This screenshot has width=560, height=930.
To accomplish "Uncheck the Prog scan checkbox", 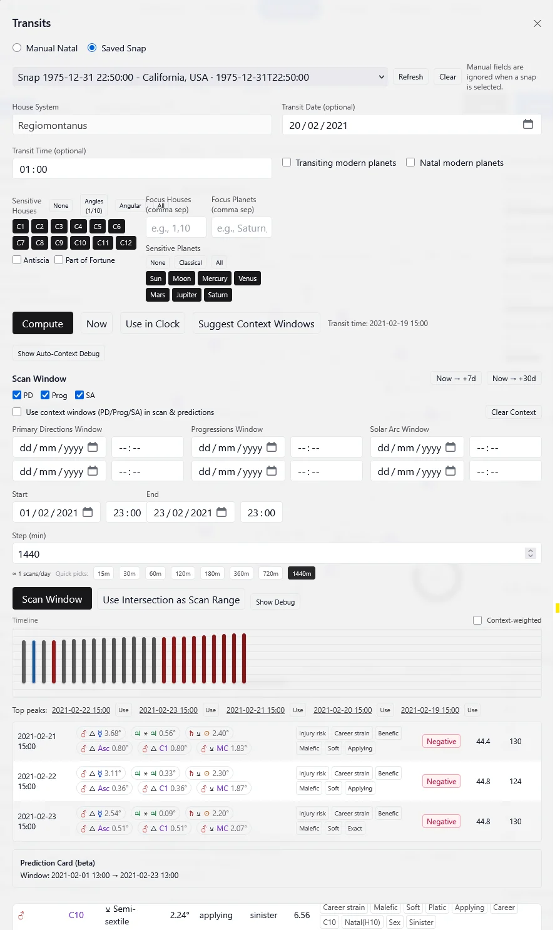I will coord(45,395).
